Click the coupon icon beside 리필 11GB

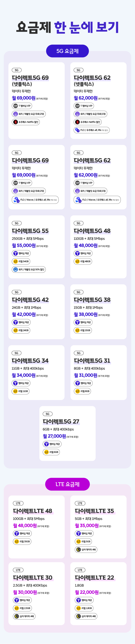[x=15, y=391]
